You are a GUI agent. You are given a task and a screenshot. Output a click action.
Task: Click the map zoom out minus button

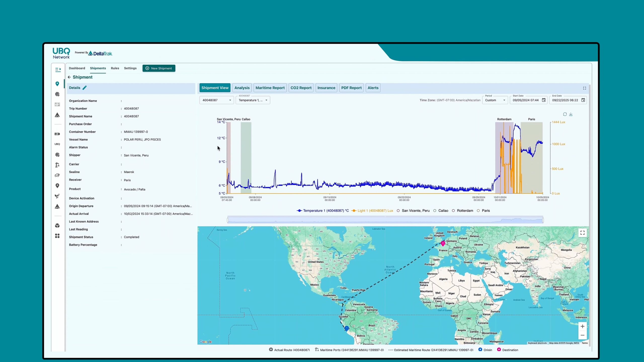(x=582, y=335)
